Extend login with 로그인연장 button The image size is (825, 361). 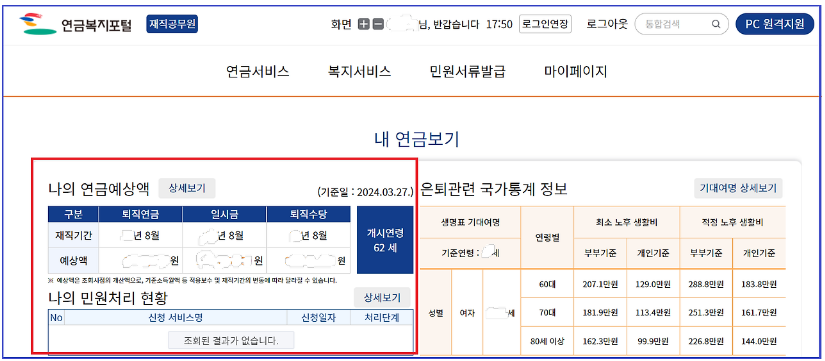[x=546, y=24]
